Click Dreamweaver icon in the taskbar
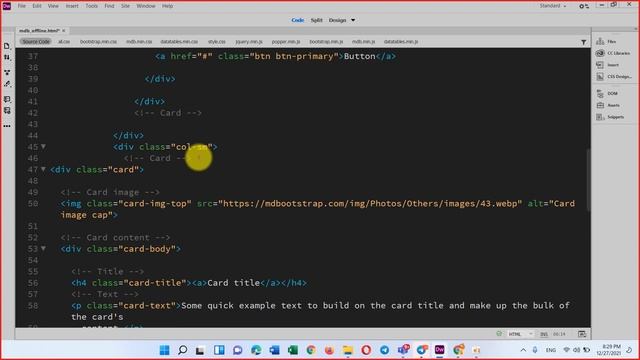 pyautogui.click(x=440, y=350)
